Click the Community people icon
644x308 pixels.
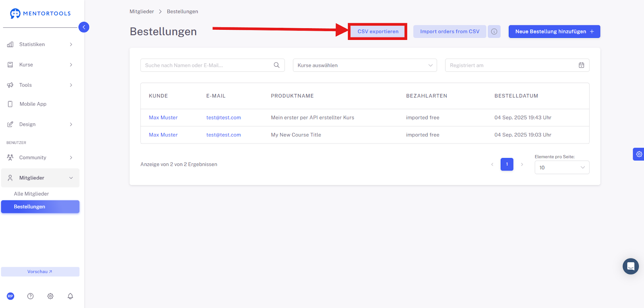(10, 157)
